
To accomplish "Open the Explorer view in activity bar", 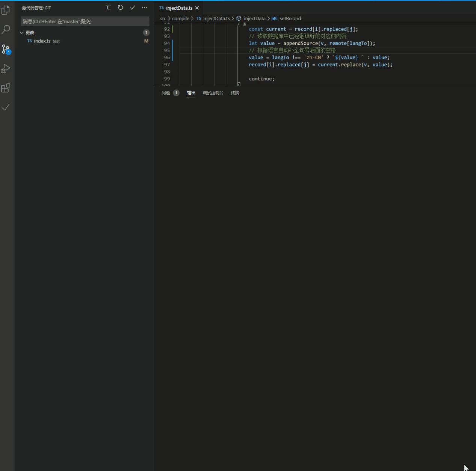I will [x=6, y=10].
